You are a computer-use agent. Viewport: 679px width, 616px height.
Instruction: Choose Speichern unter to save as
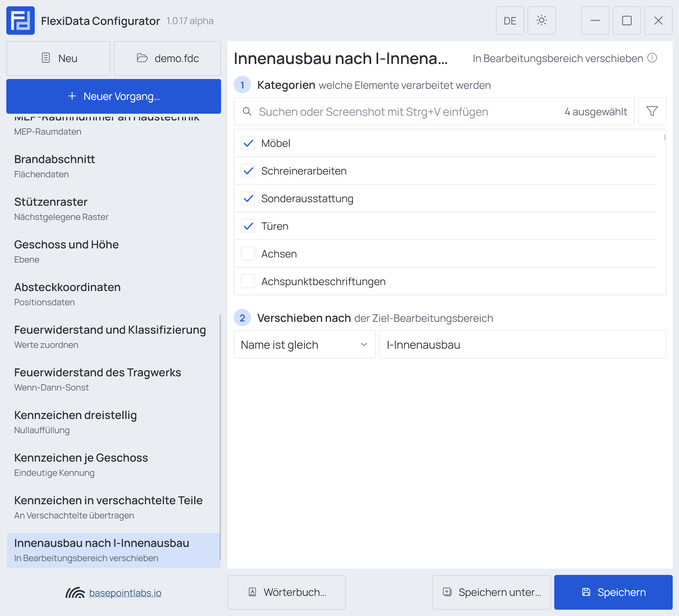pyautogui.click(x=492, y=592)
